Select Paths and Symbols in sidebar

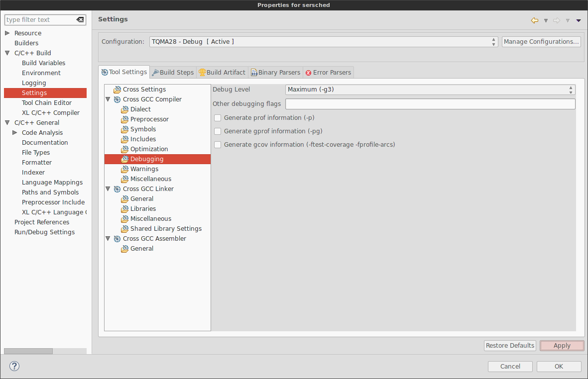coord(50,192)
